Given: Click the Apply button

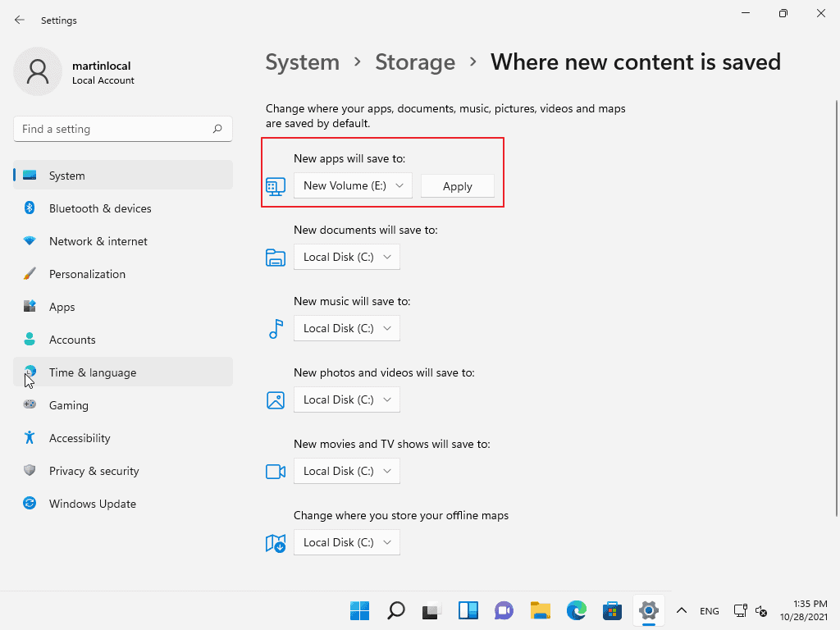Looking at the screenshot, I should [x=457, y=185].
